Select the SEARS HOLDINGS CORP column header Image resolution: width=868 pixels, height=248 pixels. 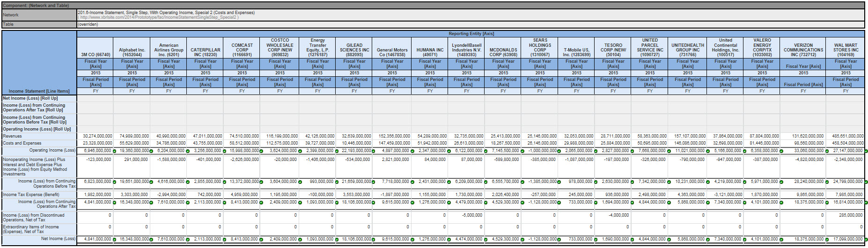click(x=540, y=48)
